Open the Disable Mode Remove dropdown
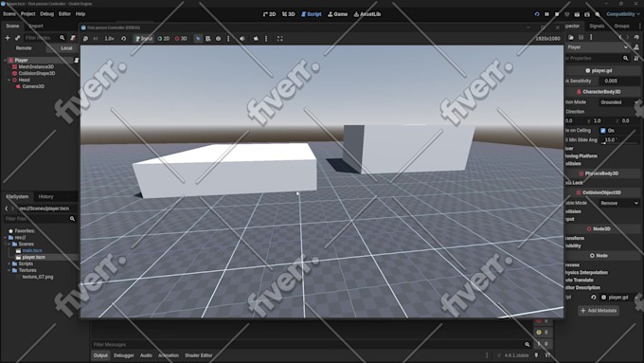 click(619, 203)
